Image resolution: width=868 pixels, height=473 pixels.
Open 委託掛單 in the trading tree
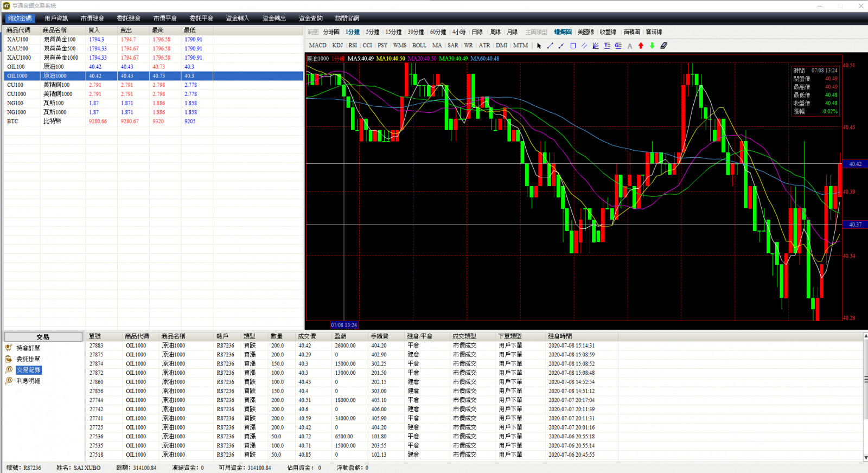point(28,359)
